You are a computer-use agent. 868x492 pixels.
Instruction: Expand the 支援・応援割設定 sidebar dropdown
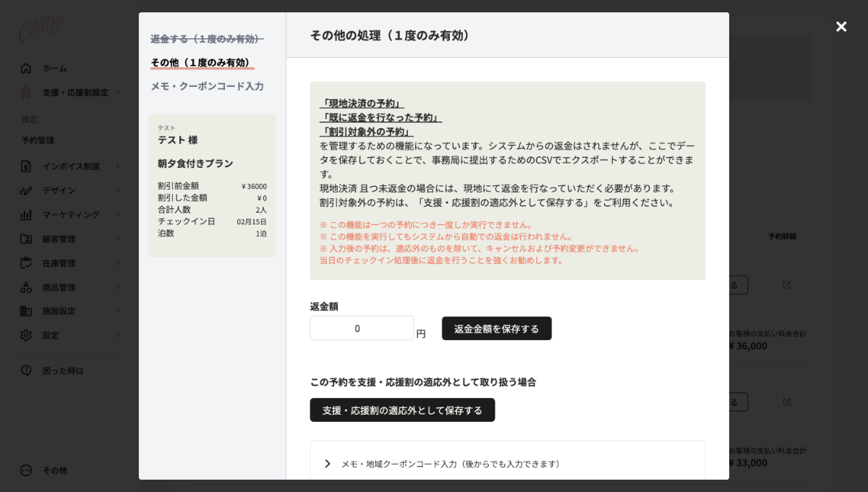(x=117, y=93)
